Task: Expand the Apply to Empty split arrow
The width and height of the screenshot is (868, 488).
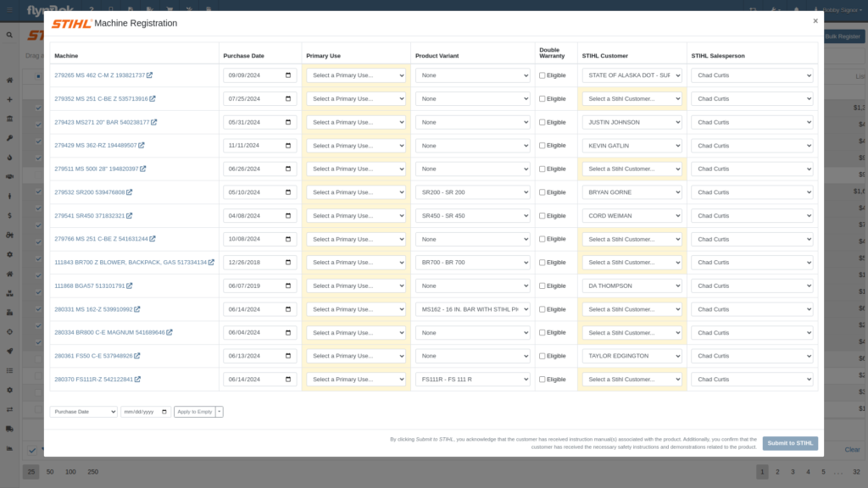Action: [x=220, y=412]
